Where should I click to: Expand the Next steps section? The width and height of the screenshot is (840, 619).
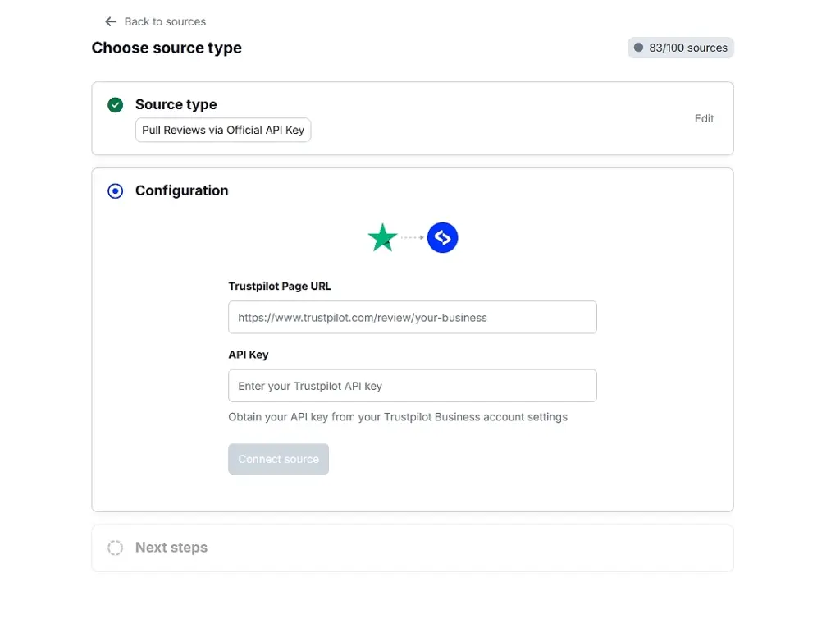click(171, 548)
